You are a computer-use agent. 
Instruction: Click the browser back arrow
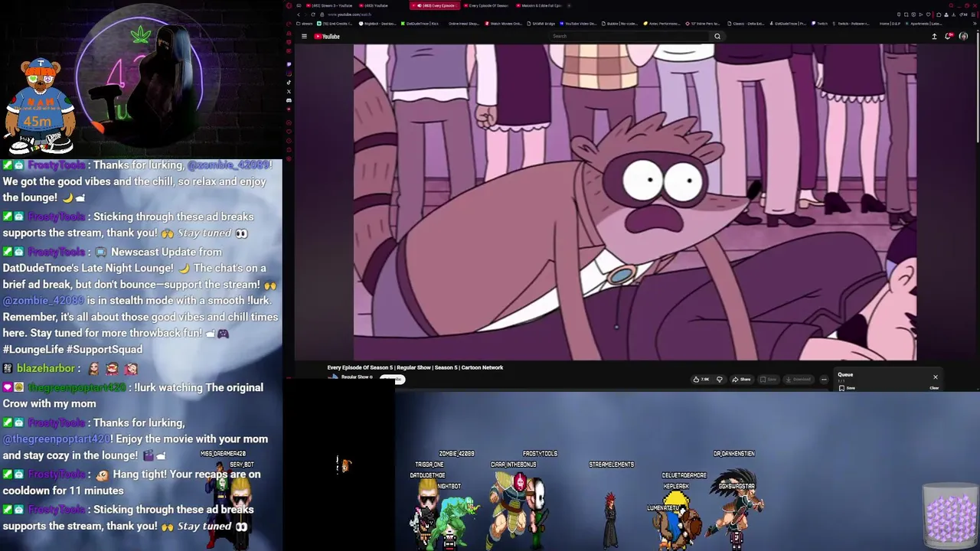pos(299,15)
